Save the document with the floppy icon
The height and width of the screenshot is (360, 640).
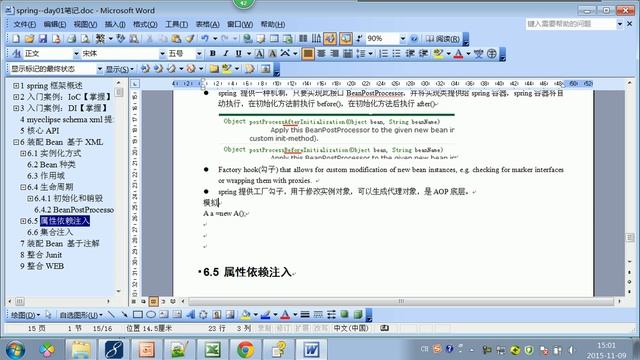[42, 39]
